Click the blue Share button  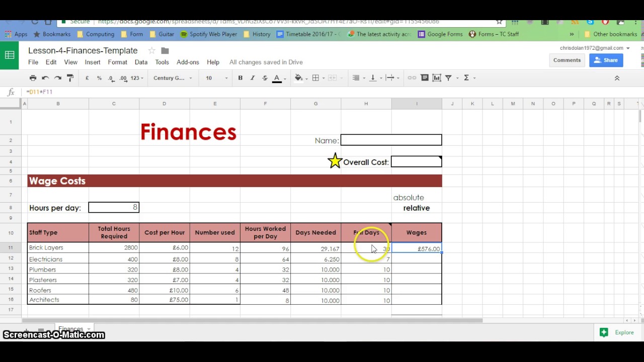tap(606, 60)
